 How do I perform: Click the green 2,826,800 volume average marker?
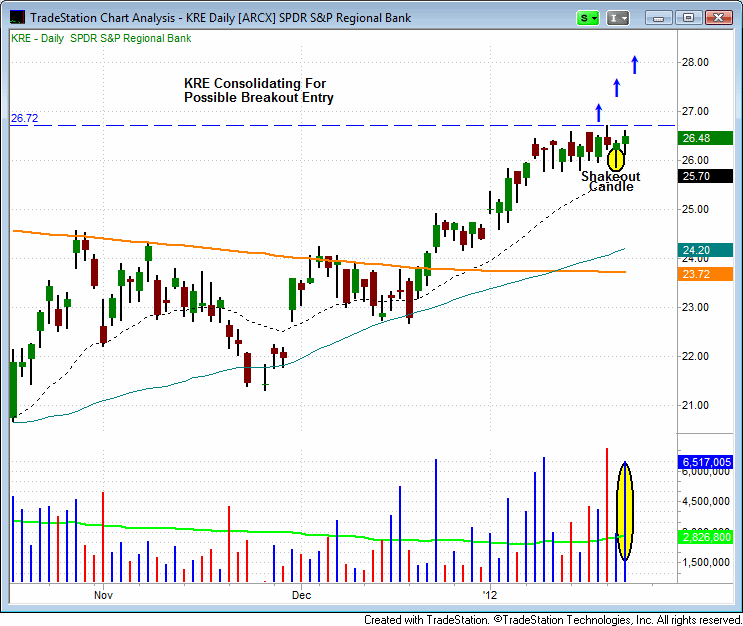705,537
